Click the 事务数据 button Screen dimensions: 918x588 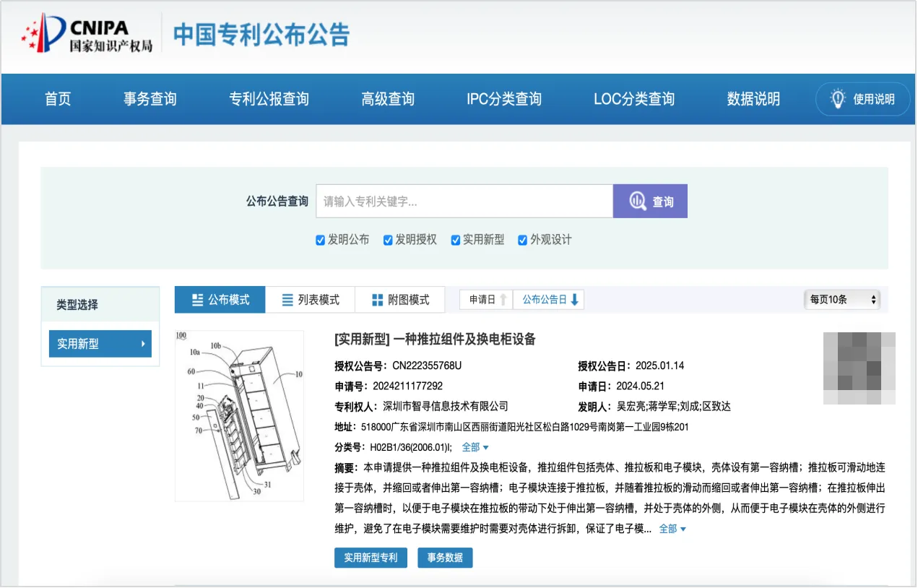[445, 557]
